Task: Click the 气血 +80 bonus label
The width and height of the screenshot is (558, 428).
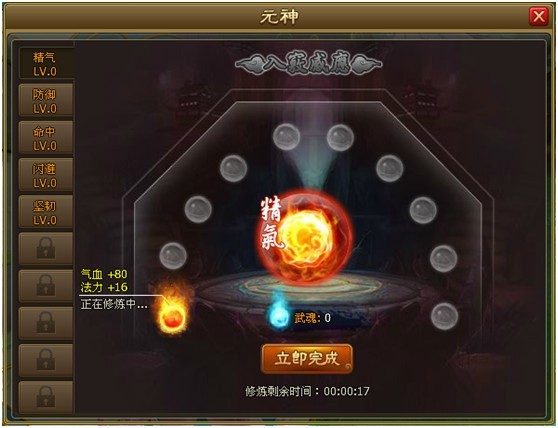Action: (x=104, y=274)
